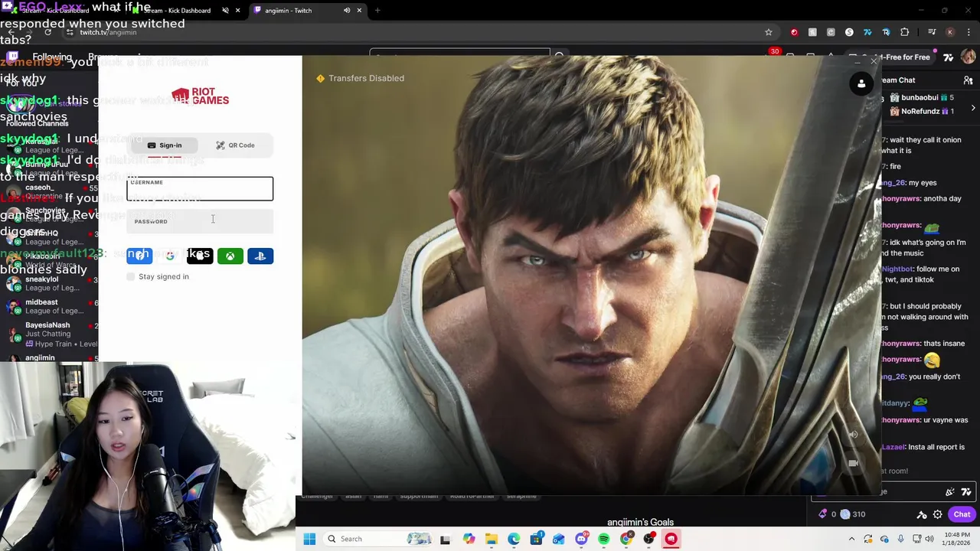Focus the Username input field
Screen dimensions: 980x551
200,189
